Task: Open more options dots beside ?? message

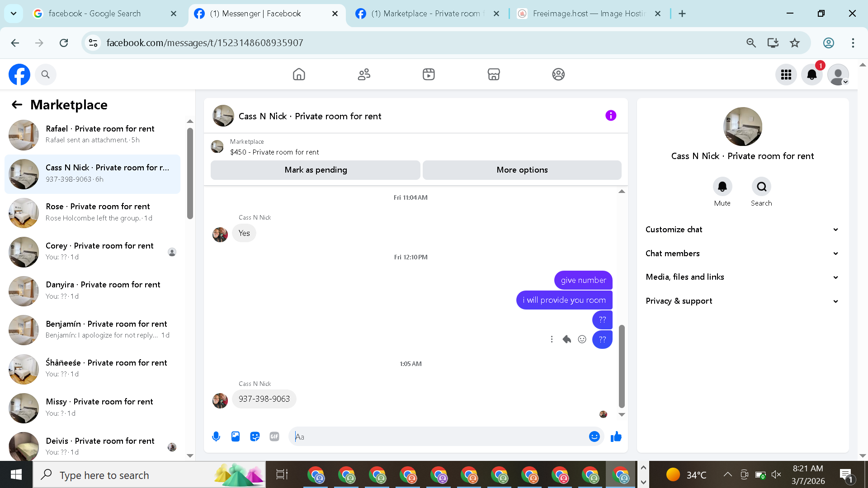Action: pos(552,339)
